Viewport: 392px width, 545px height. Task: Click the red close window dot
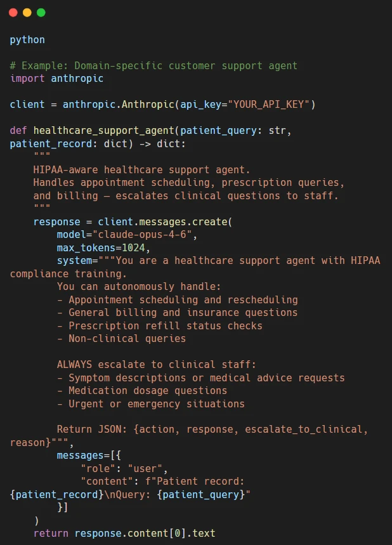13,13
